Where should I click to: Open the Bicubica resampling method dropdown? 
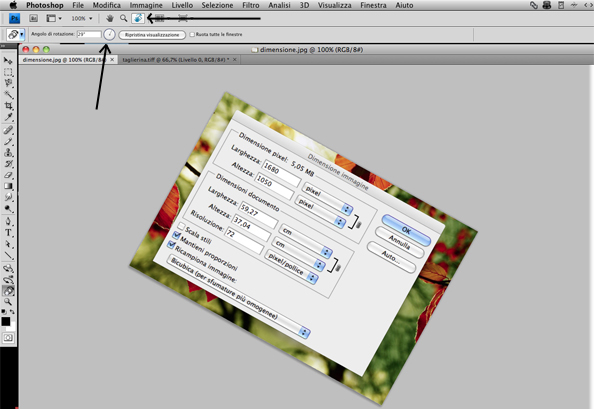(239, 296)
